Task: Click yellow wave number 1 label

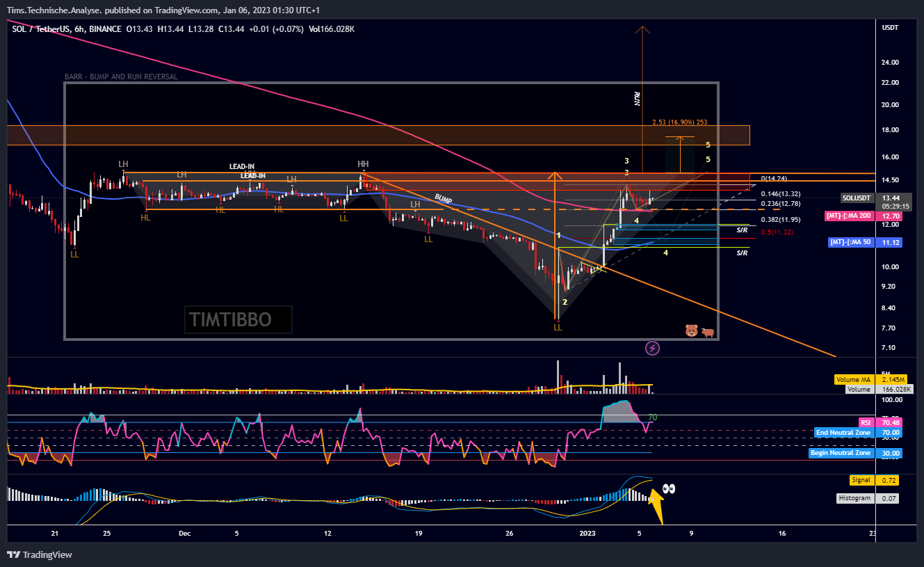Action: tap(558, 236)
